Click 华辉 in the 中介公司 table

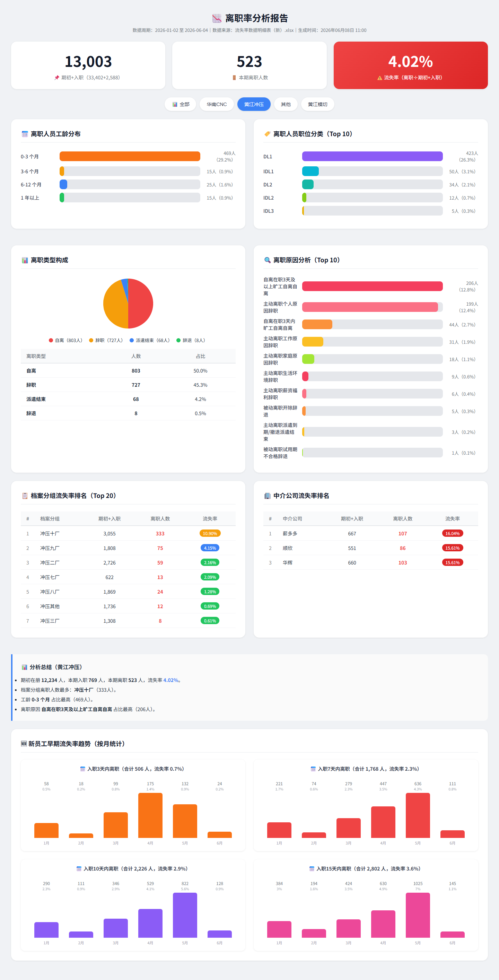pyautogui.click(x=288, y=563)
